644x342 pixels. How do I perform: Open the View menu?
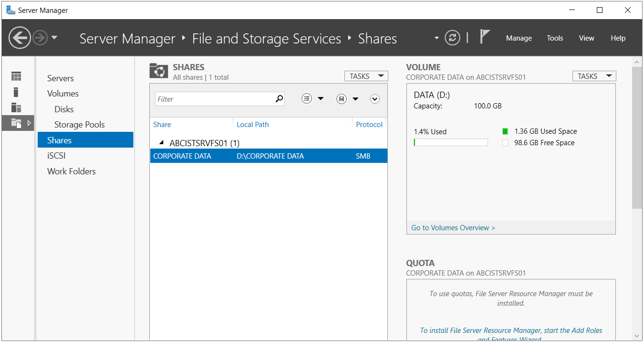[586, 38]
